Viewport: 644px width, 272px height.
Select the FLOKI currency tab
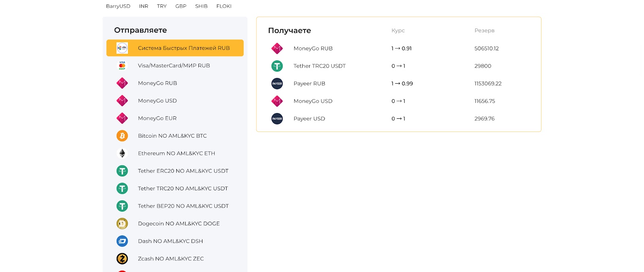[x=224, y=6]
